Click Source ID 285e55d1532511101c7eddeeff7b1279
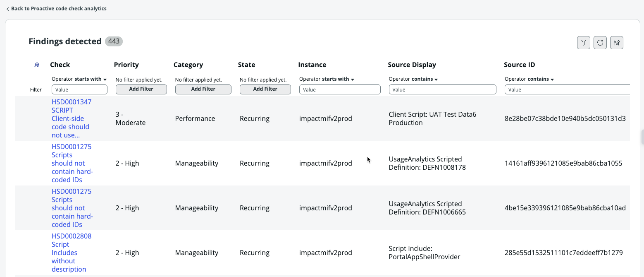 pyautogui.click(x=564, y=253)
